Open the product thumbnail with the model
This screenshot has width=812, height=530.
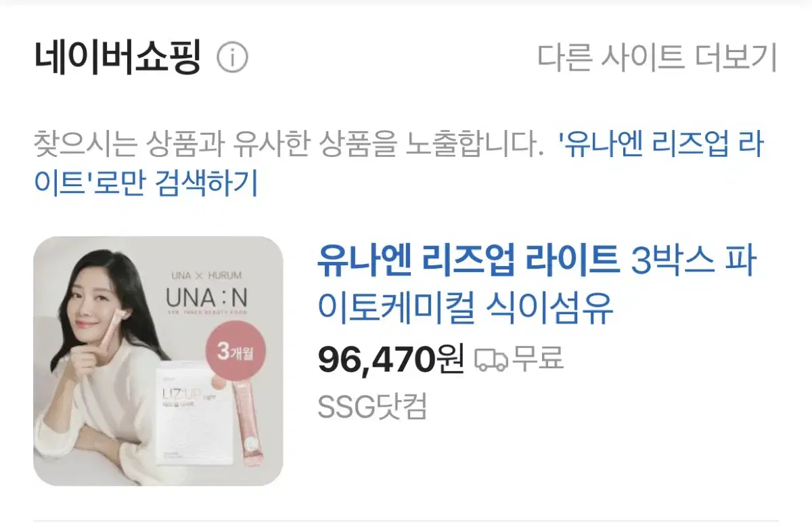[x=158, y=361]
